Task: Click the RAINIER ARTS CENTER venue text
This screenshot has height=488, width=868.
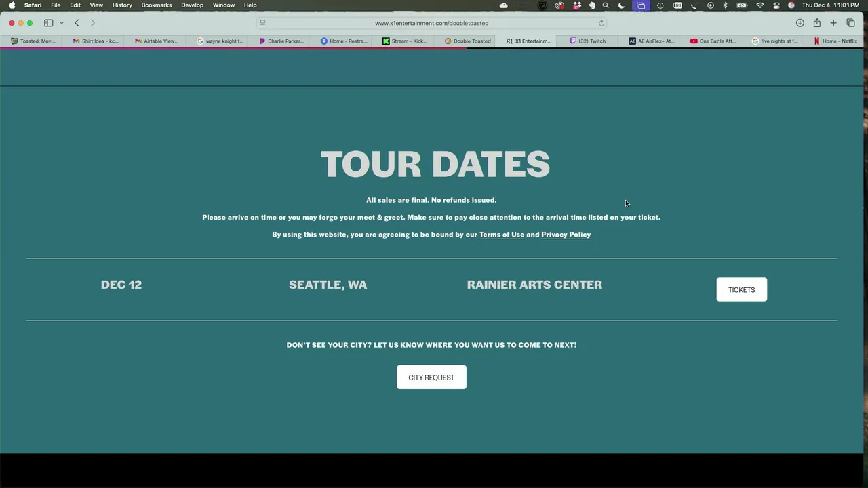Action: click(534, 285)
